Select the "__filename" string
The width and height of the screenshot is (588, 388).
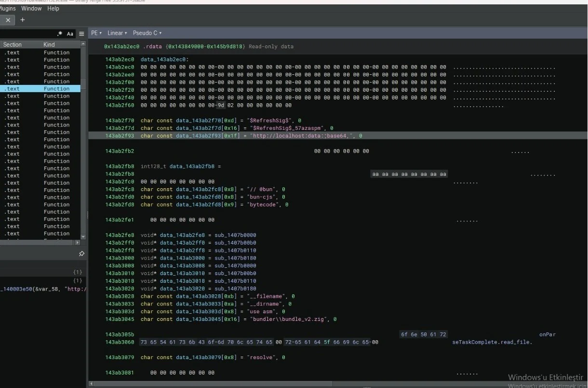tap(267, 296)
